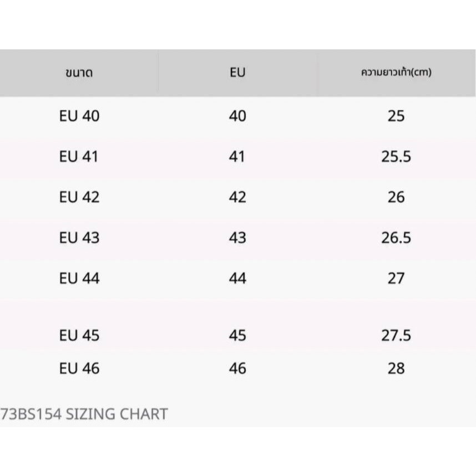Click the 27.5 cm foot length value
The image size is (476, 476).
[x=396, y=336]
